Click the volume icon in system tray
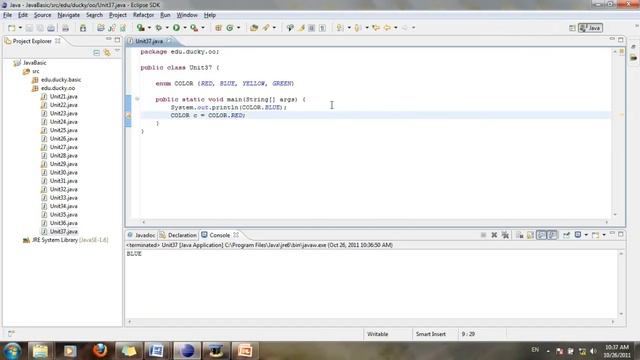The image size is (640, 360). coord(593,351)
